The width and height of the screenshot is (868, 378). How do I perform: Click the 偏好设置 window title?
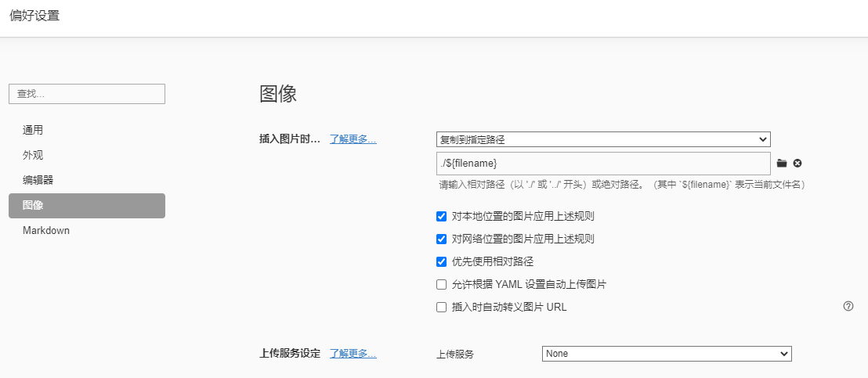(34, 16)
